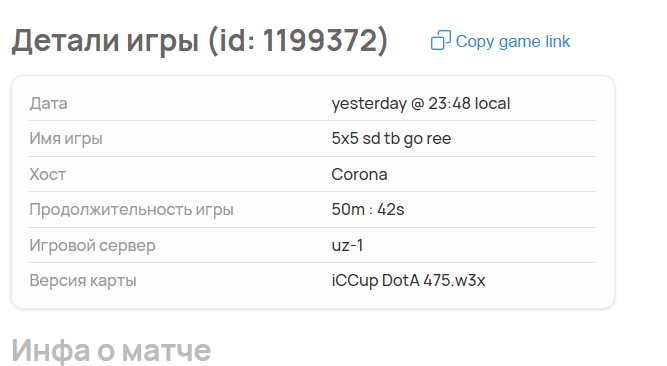Click the Игровой сервер label

pos(92,246)
